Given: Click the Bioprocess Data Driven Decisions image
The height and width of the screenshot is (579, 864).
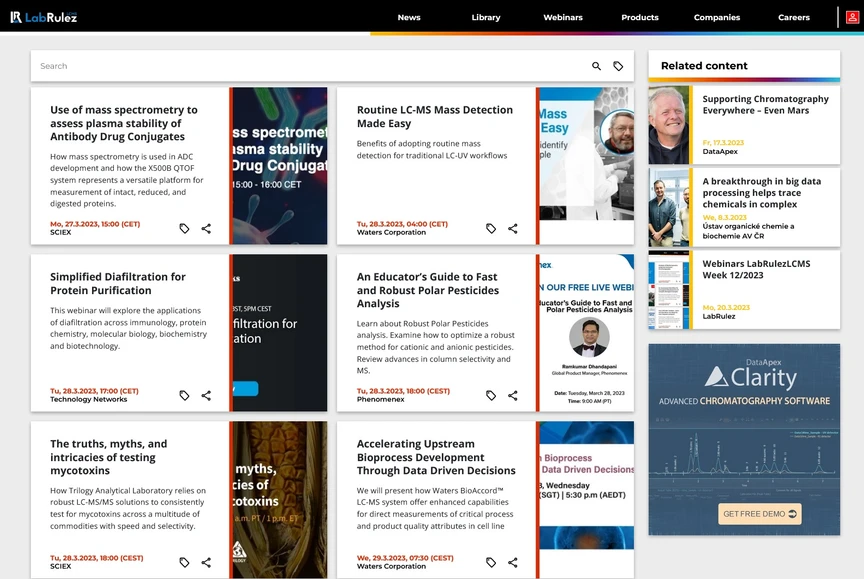Looking at the screenshot, I should coord(587,485).
